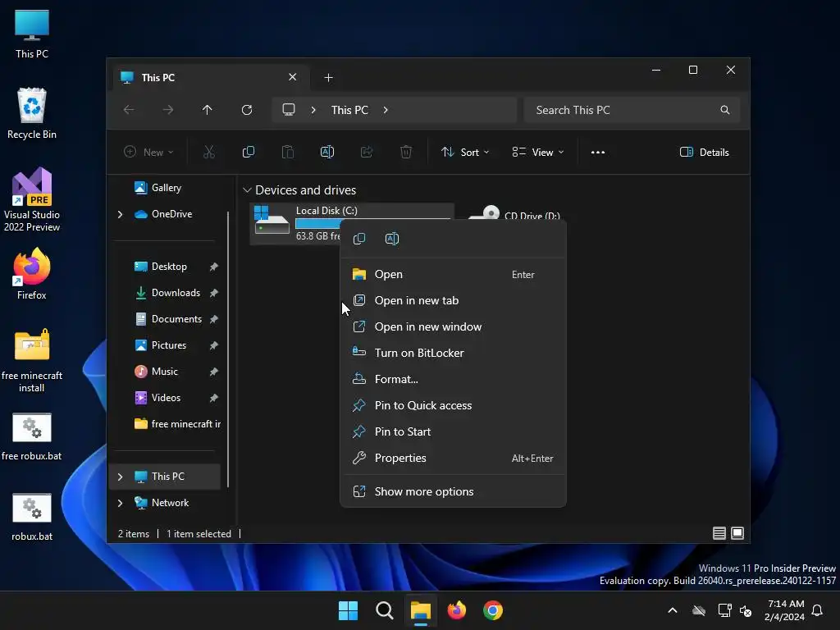The height and width of the screenshot is (630, 840).
Task: Go up one level with the up arrow
Action: (x=208, y=110)
